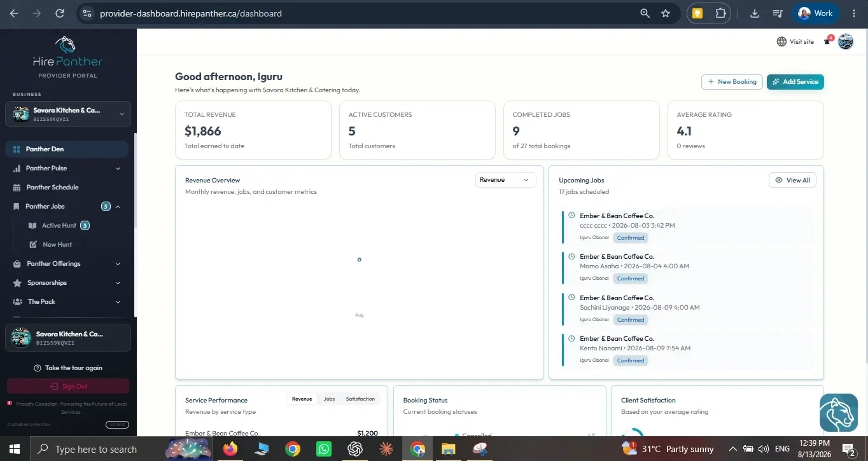The image size is (868, 461).
Task: Bookmark this page with the star icon
Action: (x=666, y=13)
